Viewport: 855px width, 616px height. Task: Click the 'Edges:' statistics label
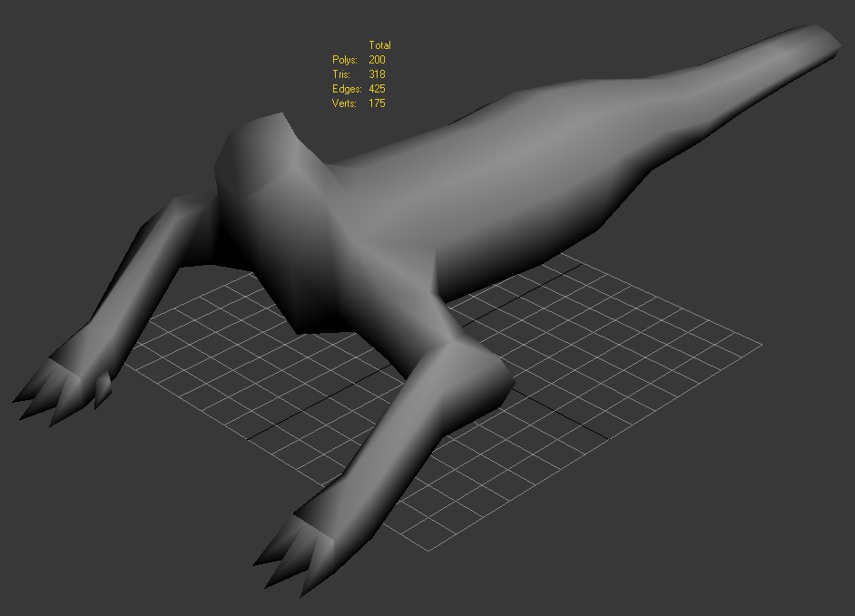[x=347, y=89]
